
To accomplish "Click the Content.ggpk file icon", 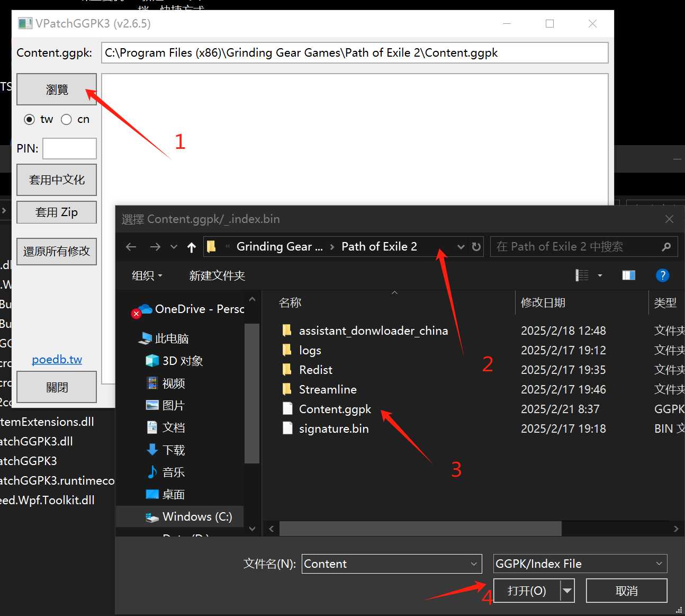I will pos(287,409).
